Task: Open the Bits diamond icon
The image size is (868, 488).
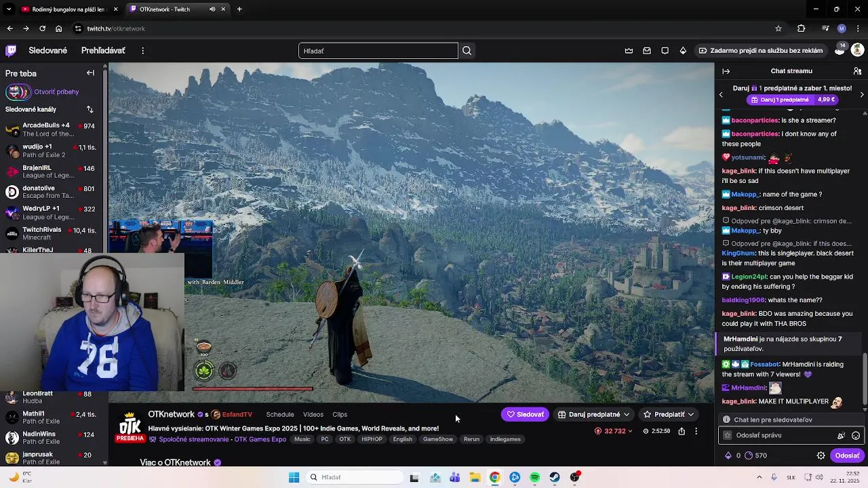Action: point(683,51)
